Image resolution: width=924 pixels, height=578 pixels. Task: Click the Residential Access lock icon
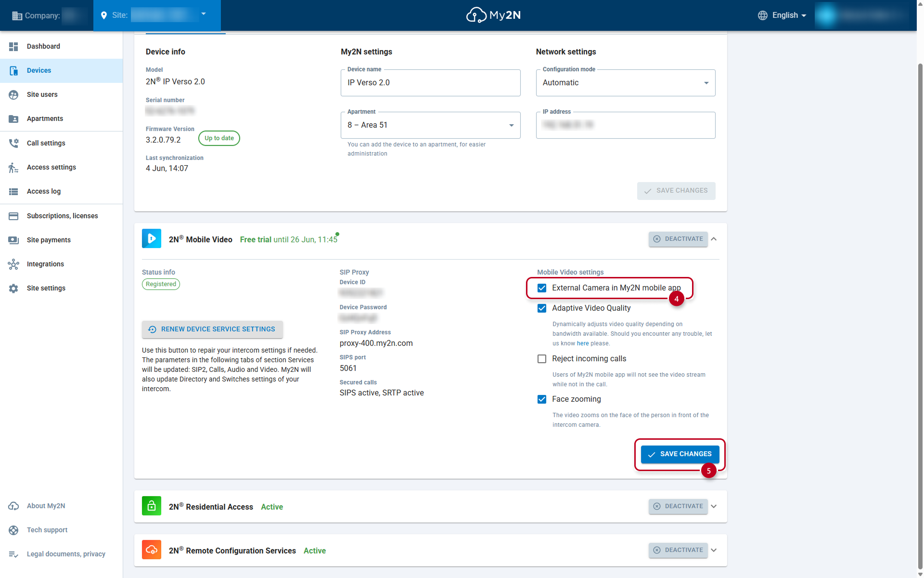click(x=152, y=506)
